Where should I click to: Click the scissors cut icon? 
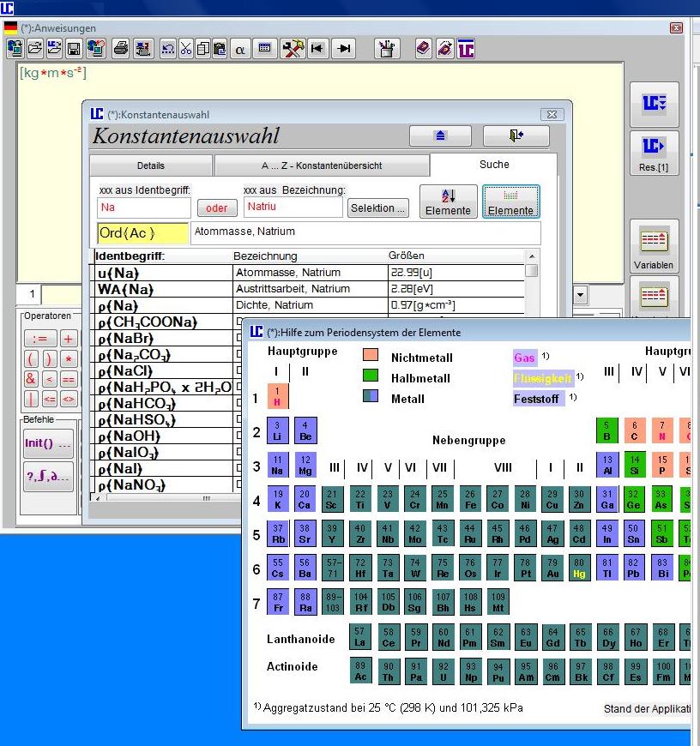pyautogui.click(x=185, y=49)
